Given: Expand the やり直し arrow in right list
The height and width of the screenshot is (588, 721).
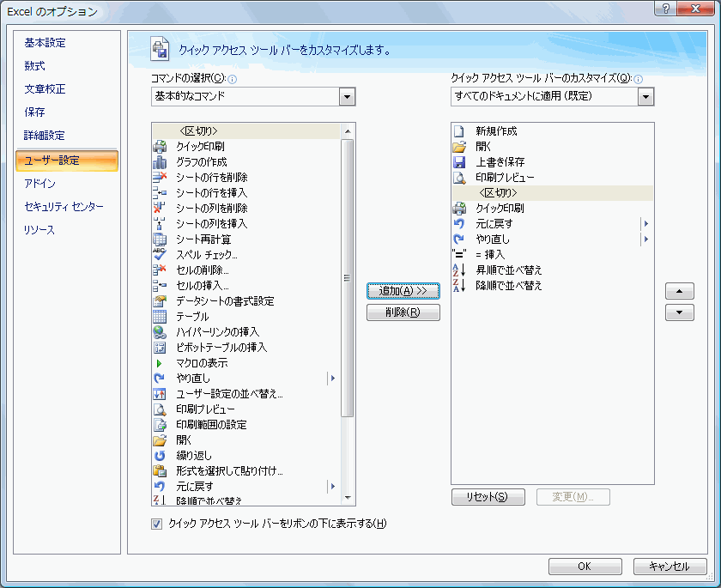Looking at the screenshot, I should [646, 239].
